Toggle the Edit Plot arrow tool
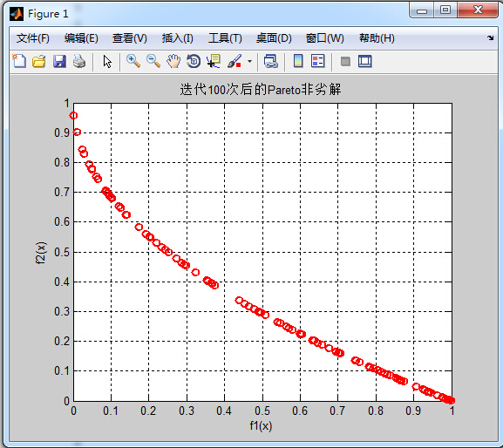The image size is (503, 448). [107, 61]
